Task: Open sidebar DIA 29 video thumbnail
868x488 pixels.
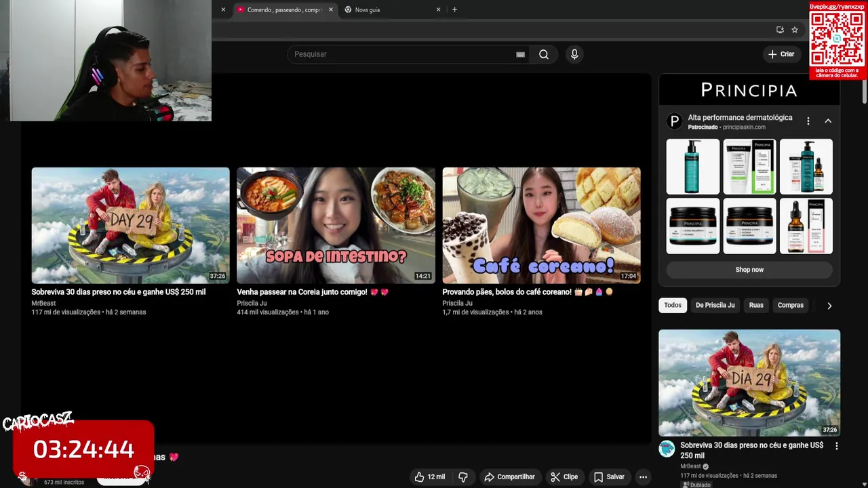Action: (749, 383)
